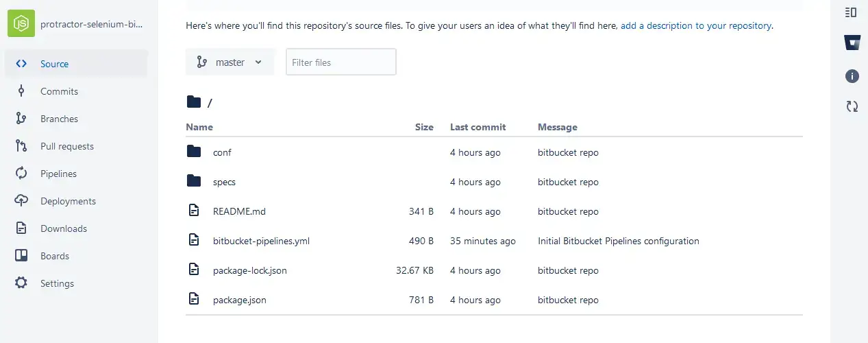Click the Pipelines circular arrows icon
This screenshot has width=868, height=343.
click(x=21, y=174)
